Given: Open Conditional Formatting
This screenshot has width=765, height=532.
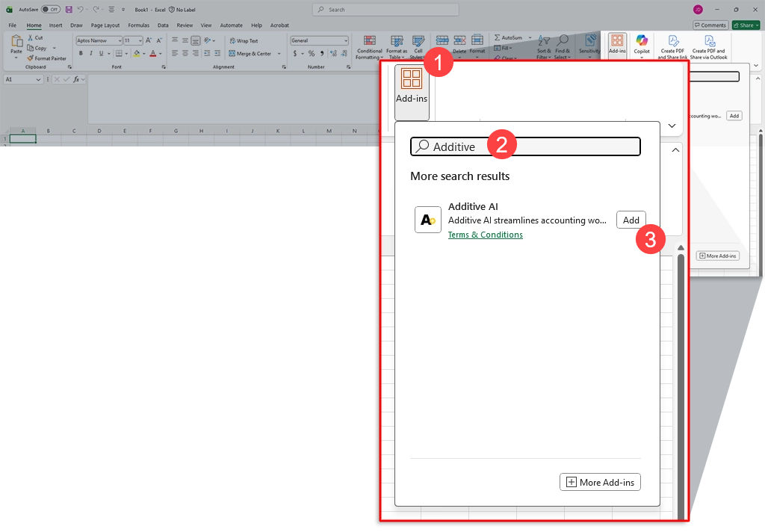Looking at the screenshot, I should tap(369, 46).
